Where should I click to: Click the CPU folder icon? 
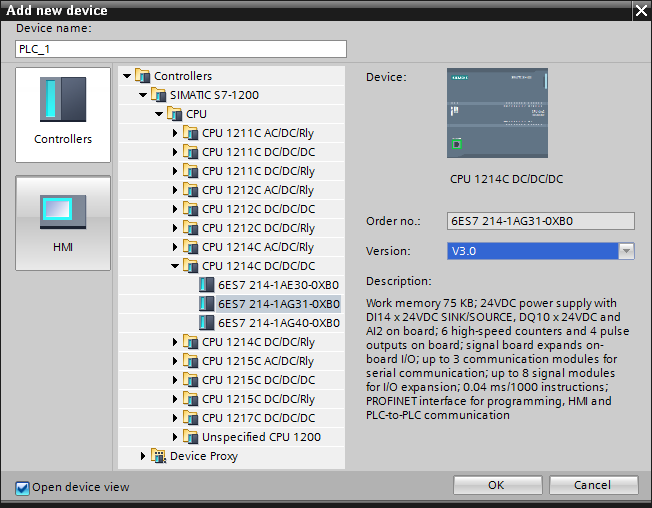(175, 113)
